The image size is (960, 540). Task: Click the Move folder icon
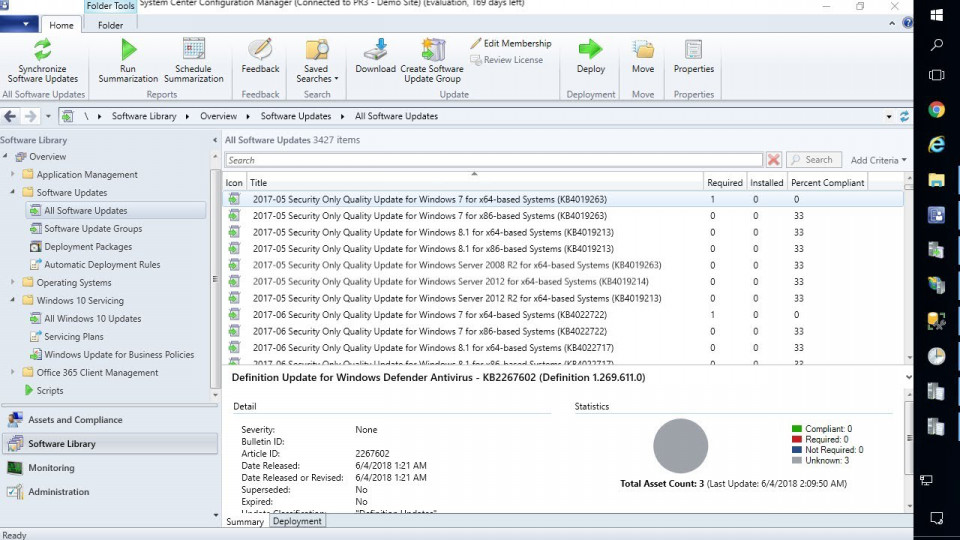point(643,50)
